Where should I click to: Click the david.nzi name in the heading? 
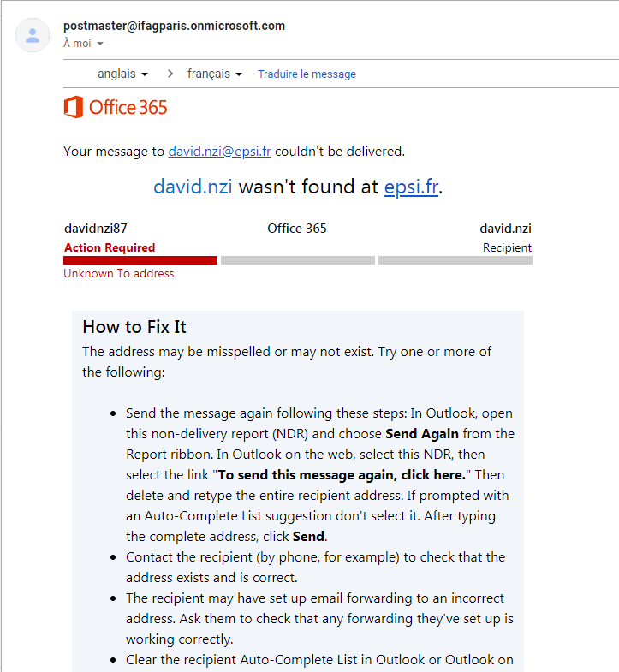193,187
